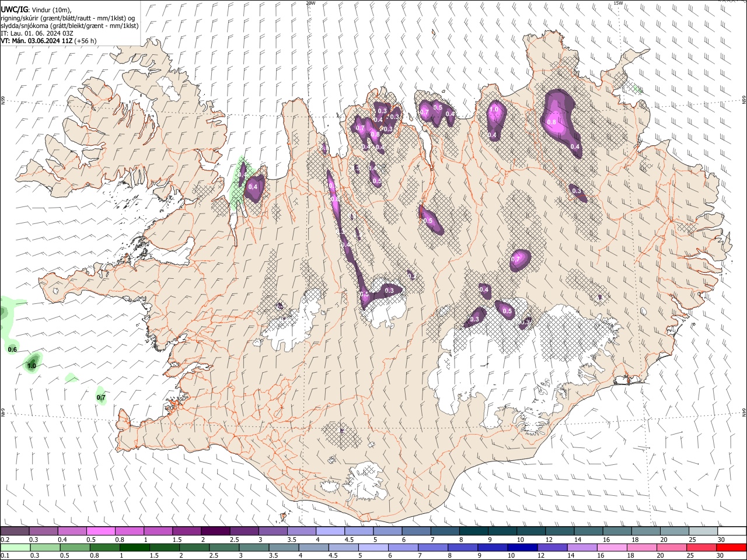Pick the light pink 16–18 swatch, bottom scale
This screenshot has height=560, width=747.
[612, 547]
